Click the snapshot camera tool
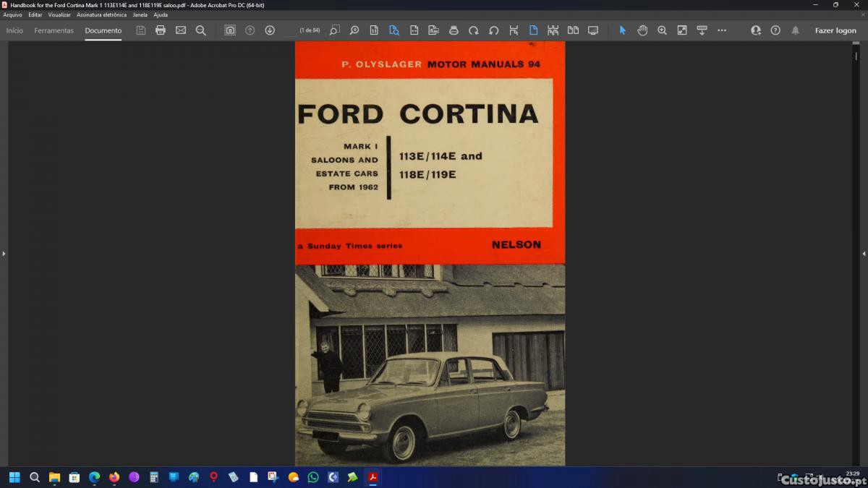 tap(230, 30)
